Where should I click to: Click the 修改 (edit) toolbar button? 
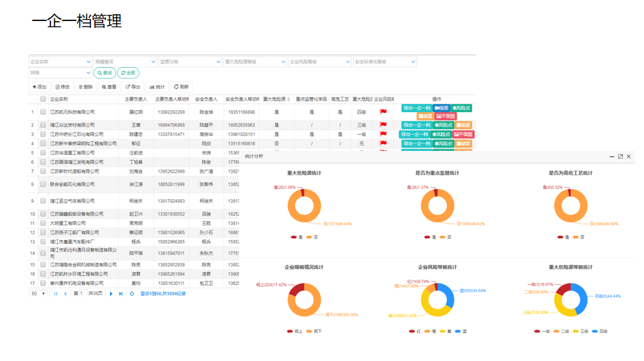coord(62,87)
